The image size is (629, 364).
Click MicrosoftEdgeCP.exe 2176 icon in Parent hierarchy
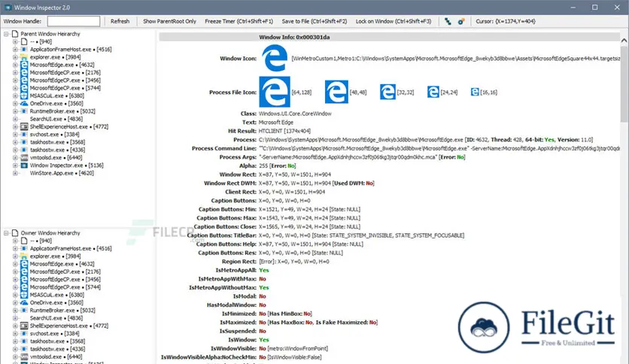[24, 72]
